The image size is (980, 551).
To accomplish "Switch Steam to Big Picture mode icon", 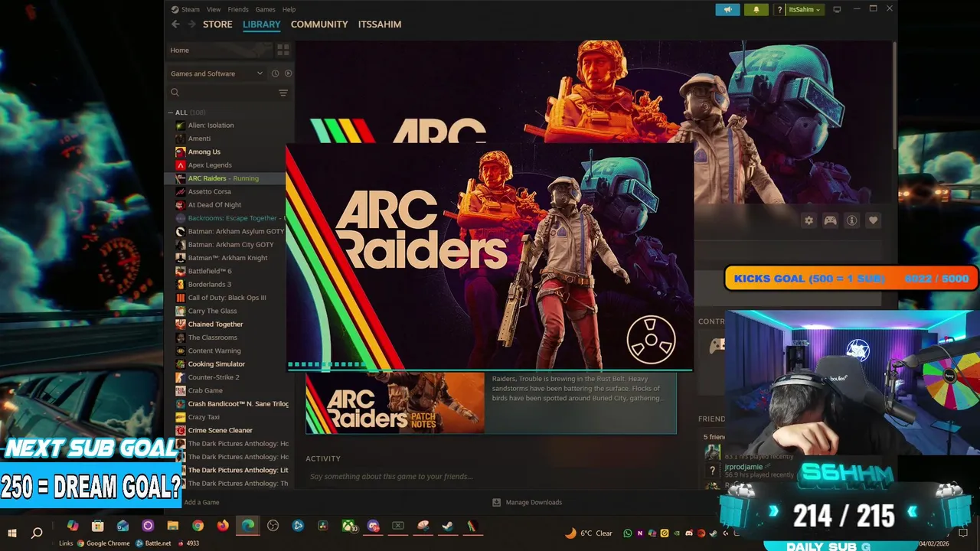I will click(x=837, y=9).
